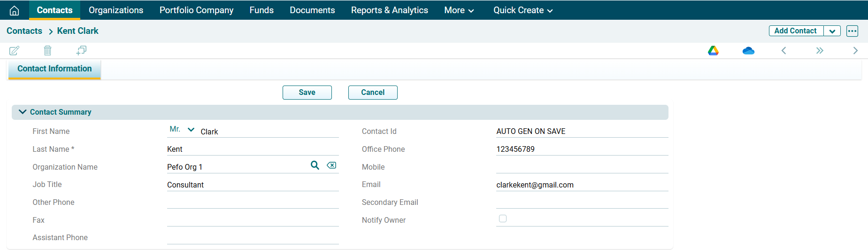
Task: Collapse the Contact Summary section
Action: [x=22, y=112]
